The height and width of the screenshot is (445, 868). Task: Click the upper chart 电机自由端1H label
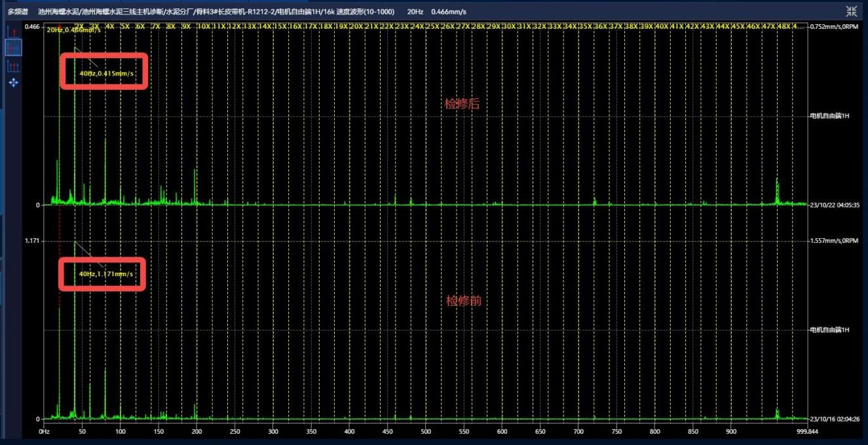829,116
